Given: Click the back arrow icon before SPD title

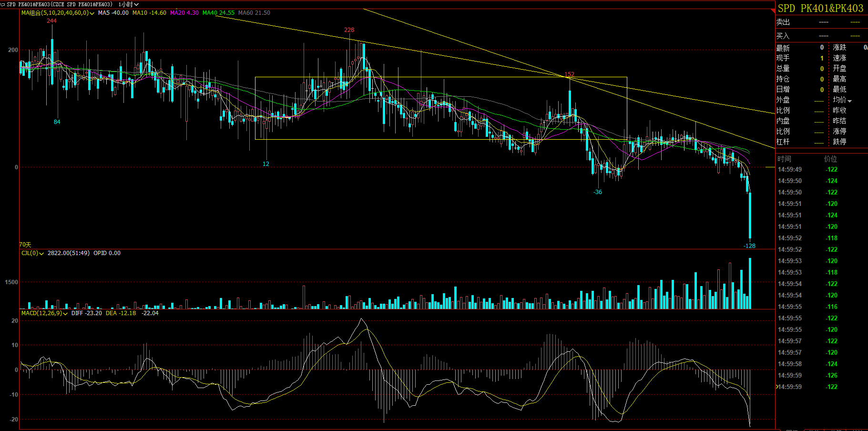Looking at the screenshot, I should [3, 4].
